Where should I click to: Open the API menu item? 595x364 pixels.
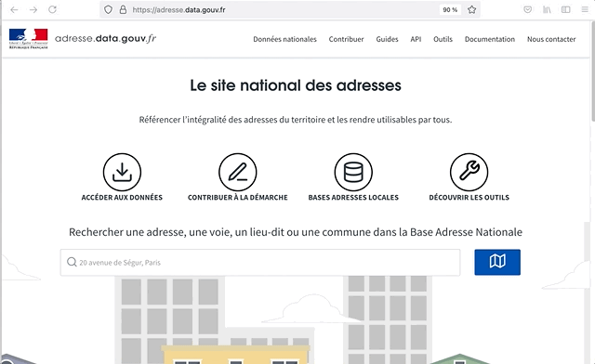[416, 39]
